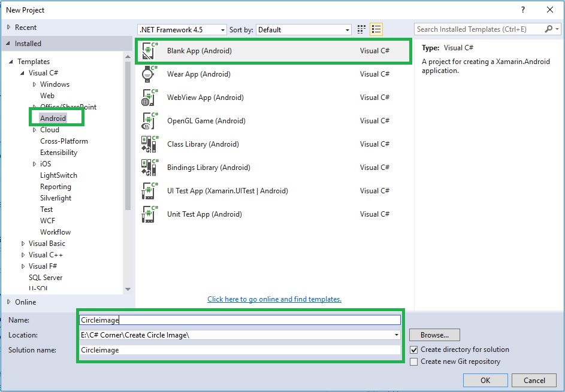Click the Blank App (Android) template icon
The image size is (565, 392).
tap(150, 51)
